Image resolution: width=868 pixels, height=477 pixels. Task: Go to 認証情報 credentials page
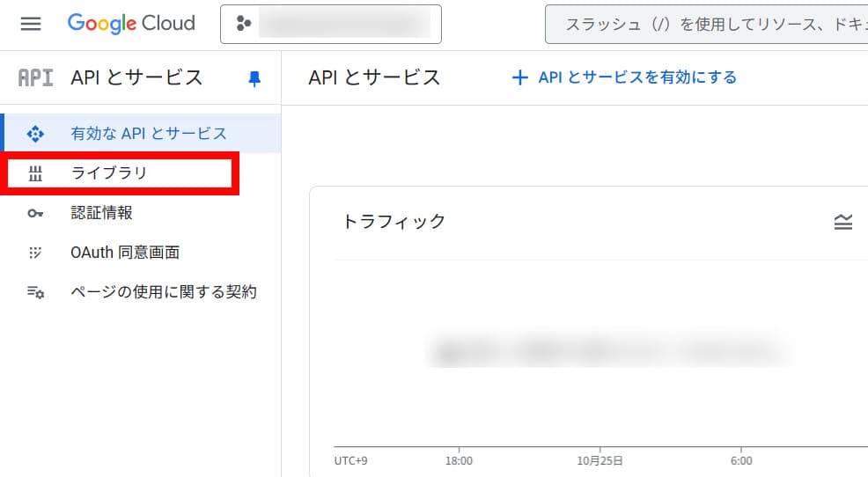click(101, 213)
